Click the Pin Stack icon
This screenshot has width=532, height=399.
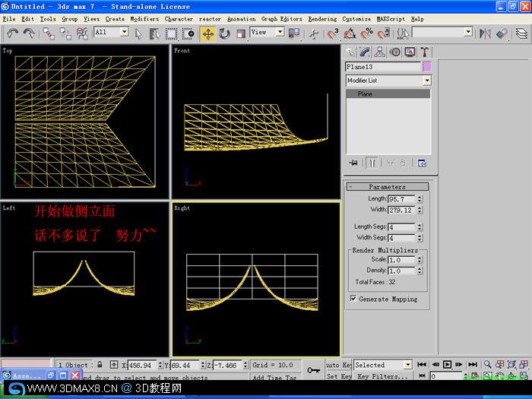point(353,163)
